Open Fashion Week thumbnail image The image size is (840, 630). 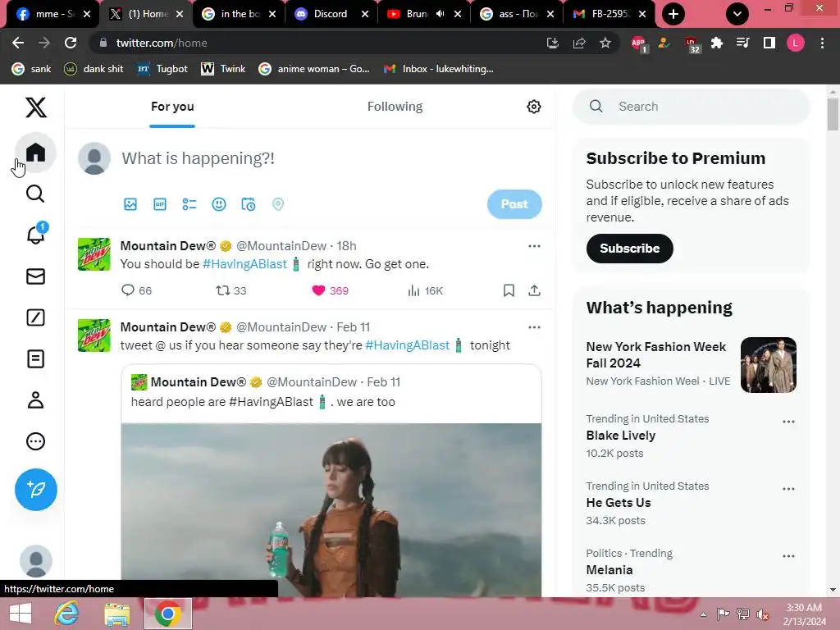pos(768,365)
